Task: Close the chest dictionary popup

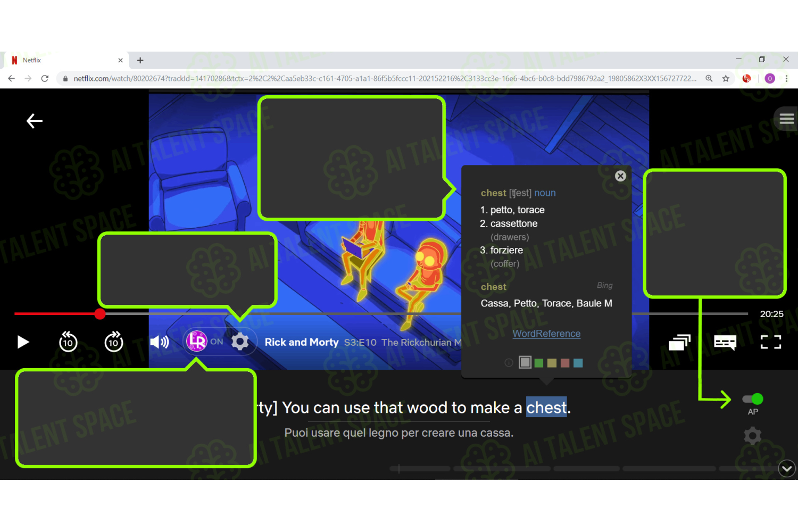Action: pyautogui.click(x=620, y=176)
